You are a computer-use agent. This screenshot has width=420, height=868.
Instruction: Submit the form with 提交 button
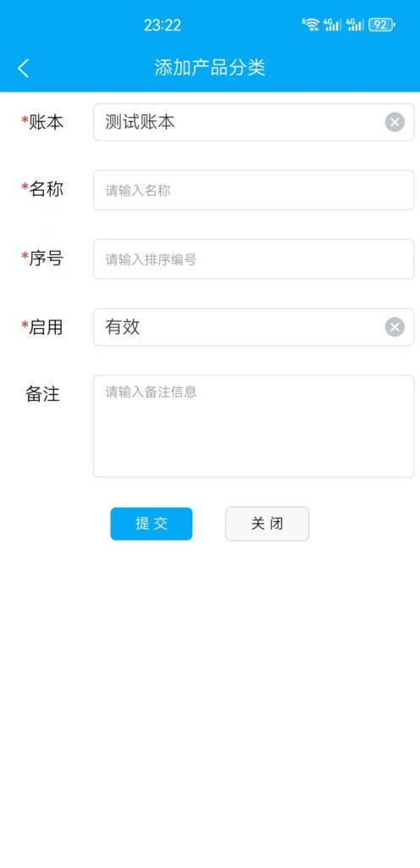point(152,524)
